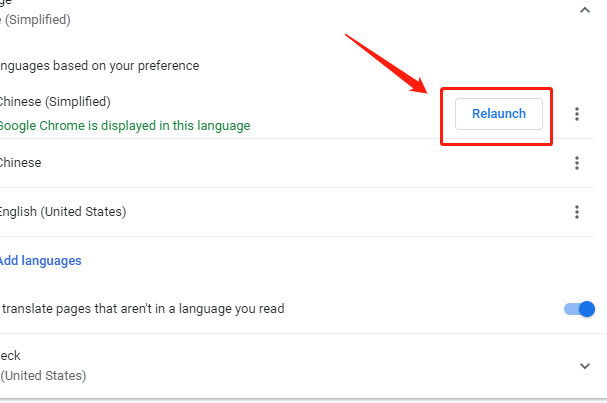Collapse the Language section with the up chevron

[585, 9]
